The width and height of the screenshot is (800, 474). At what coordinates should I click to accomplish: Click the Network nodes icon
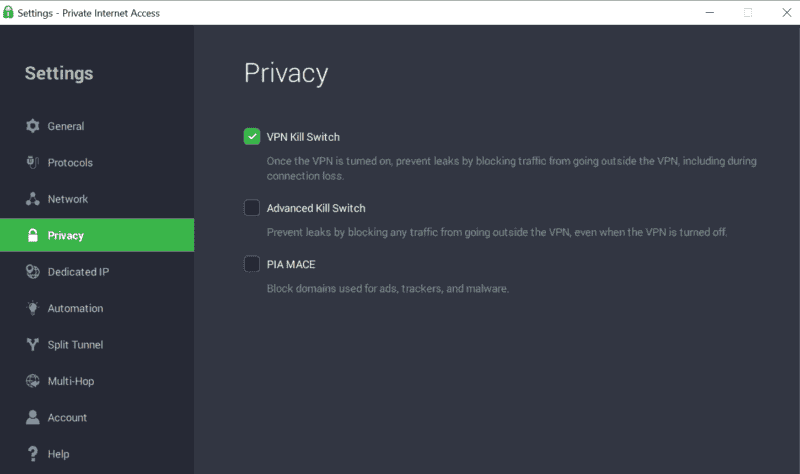[x=33, y=199]
